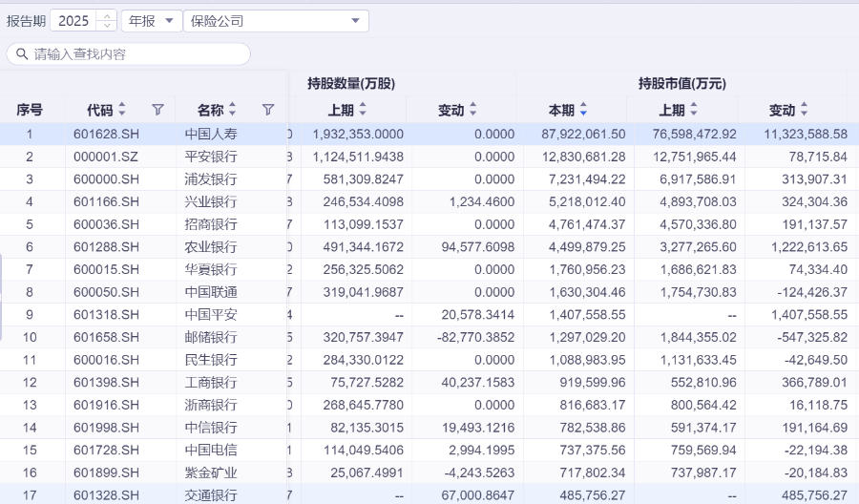The height and width of the screenshot is (504, 859).
Task: Sort 变动 under 持股市值(万元)
Action: pyautogui.click(x=804, y=110)
